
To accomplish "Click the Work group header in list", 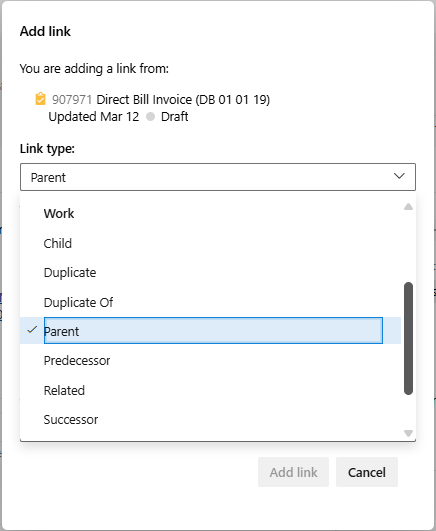I will point(59,214).
